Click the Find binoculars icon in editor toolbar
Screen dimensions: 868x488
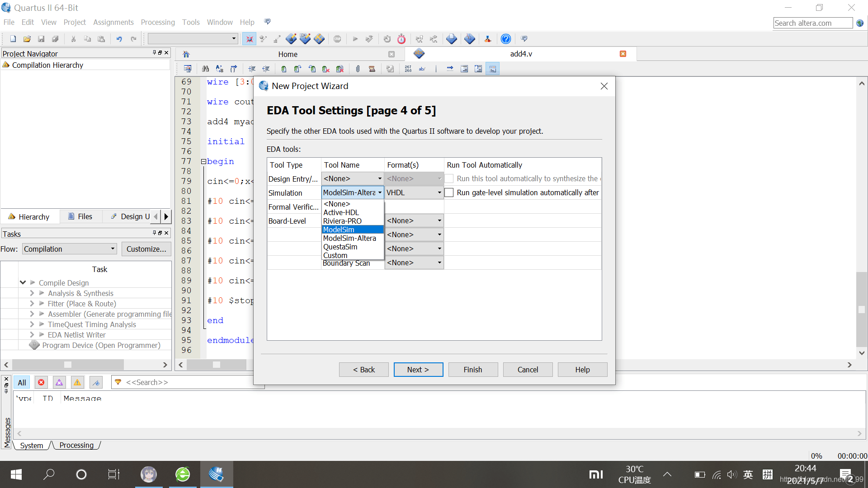tap(205, 69)
